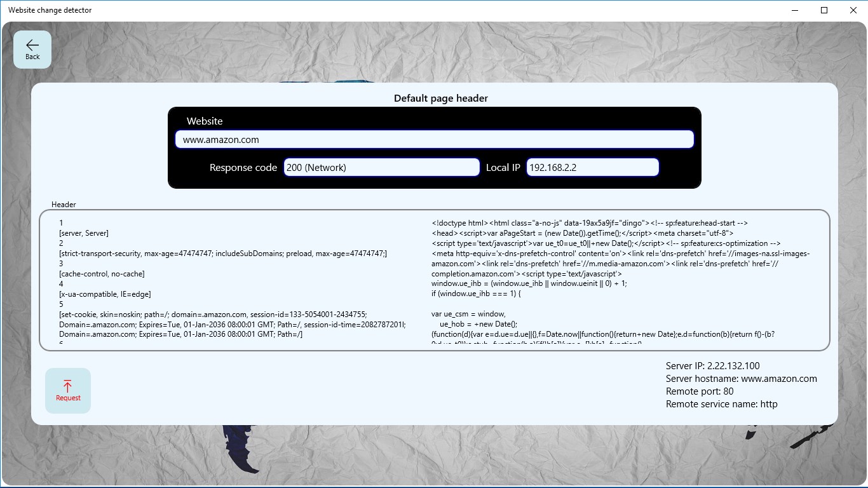Click the 'Website' label
Viewport: 868px width, 488px height.
click(205, 121)
